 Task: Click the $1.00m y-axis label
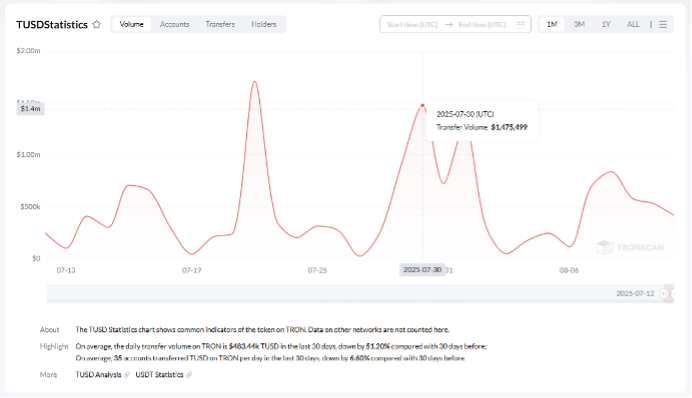tap(28, 155)
